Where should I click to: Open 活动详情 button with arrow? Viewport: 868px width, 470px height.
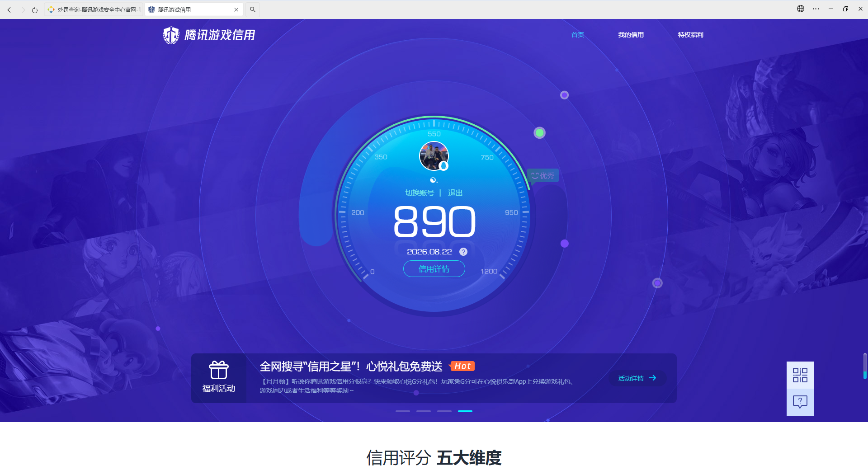pyautogui.click(x=637, y=378)
